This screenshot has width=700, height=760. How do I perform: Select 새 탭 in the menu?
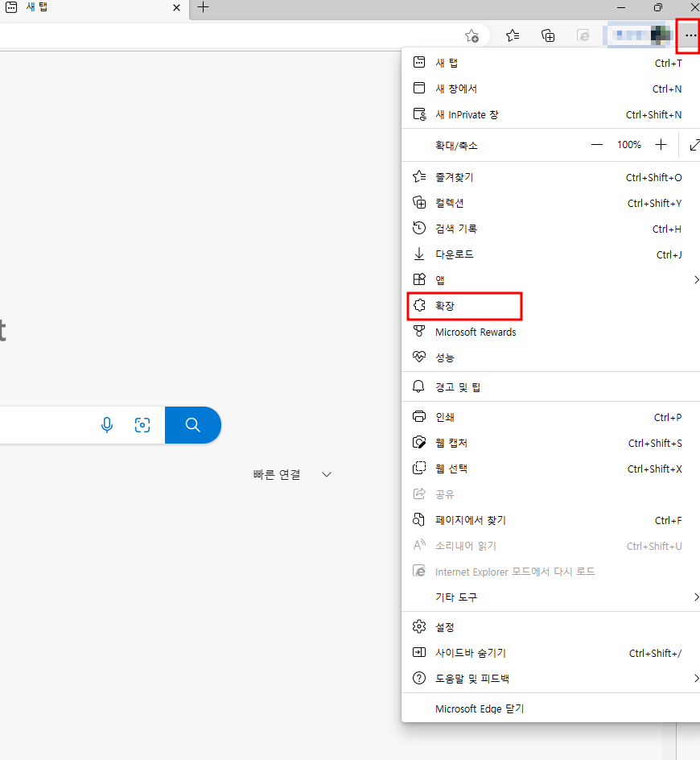tap(551, 63)
